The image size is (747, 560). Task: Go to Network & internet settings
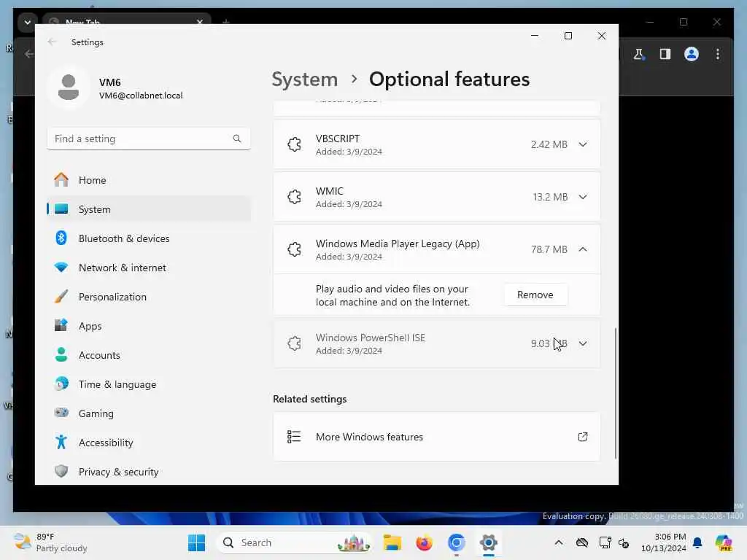tap(149, 268)
